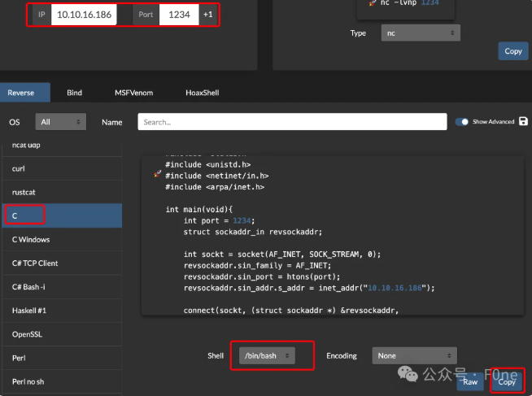The width and height of the screenshot is (532, 396).
Task: Select the Perl payload
Action: [62, 358]
